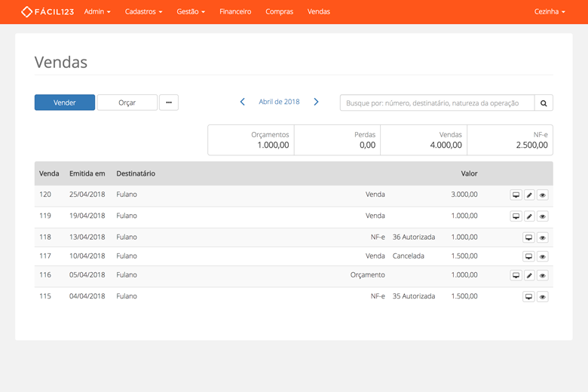Click monitor icon for sale 119
588x392 pixels.
tap(516, 216)
